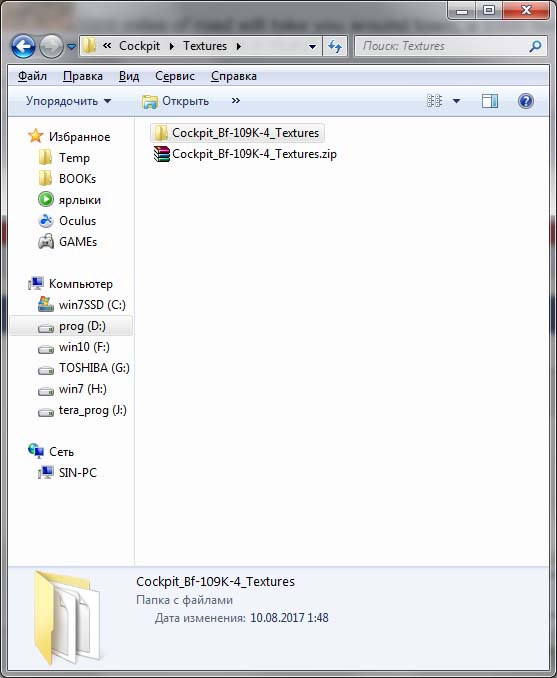
Task: Click the greyed Forward arrow button
Action: (x=51, y=46)
